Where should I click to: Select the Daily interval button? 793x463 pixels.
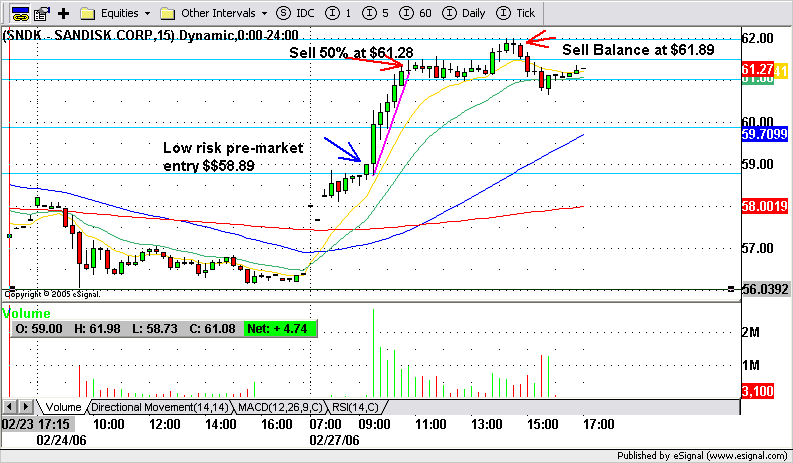click(x=464, y=13)
